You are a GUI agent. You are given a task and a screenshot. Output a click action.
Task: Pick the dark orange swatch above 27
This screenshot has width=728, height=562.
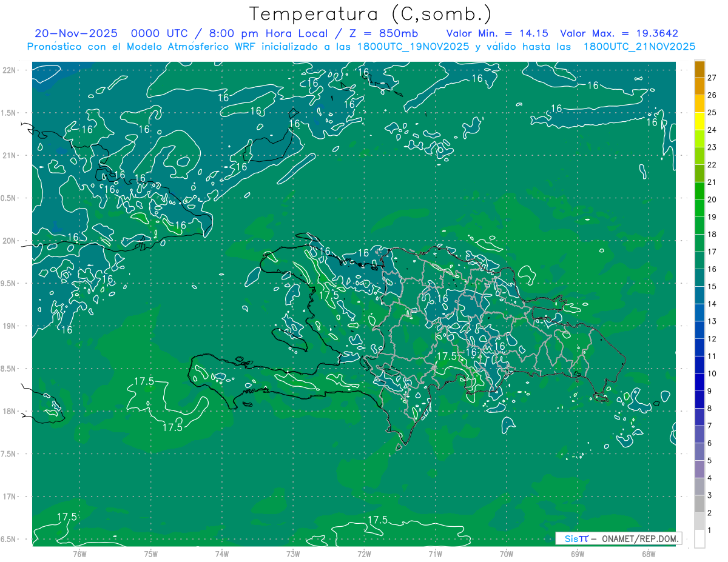click(x=699, y=69)
